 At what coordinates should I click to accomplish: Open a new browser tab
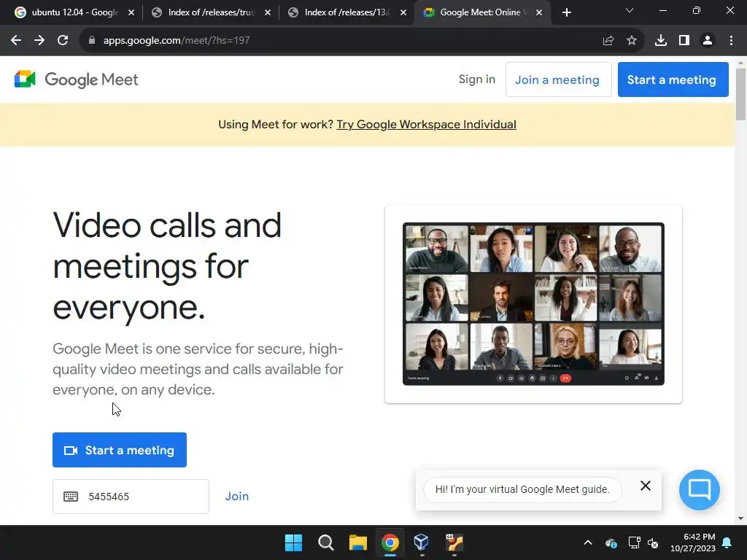tap(566, 12)
